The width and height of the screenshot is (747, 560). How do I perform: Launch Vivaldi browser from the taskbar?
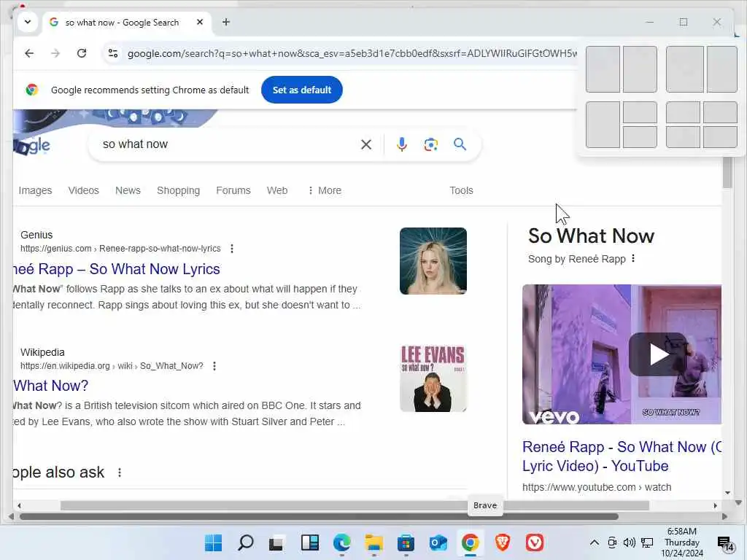tap(535, 542)
